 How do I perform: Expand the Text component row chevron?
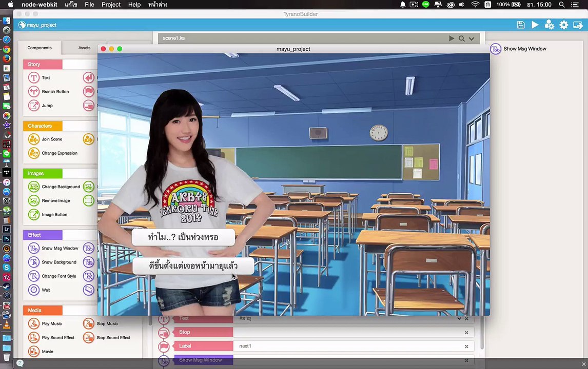point(459,318)
